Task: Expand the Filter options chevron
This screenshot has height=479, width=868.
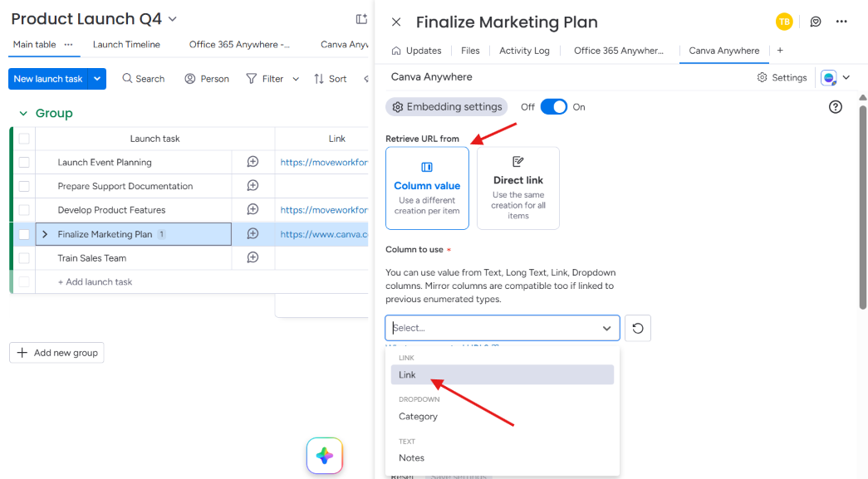Action: point(297,79)
